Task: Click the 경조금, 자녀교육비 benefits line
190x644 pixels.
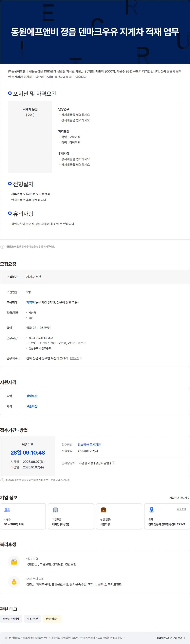Action: (x=74, y=584)
